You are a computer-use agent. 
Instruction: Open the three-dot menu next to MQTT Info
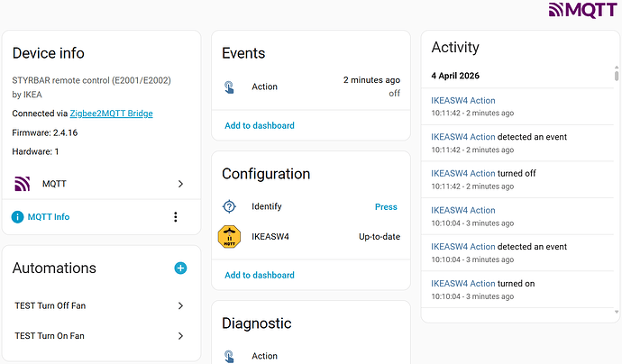(x=176, y=217)
